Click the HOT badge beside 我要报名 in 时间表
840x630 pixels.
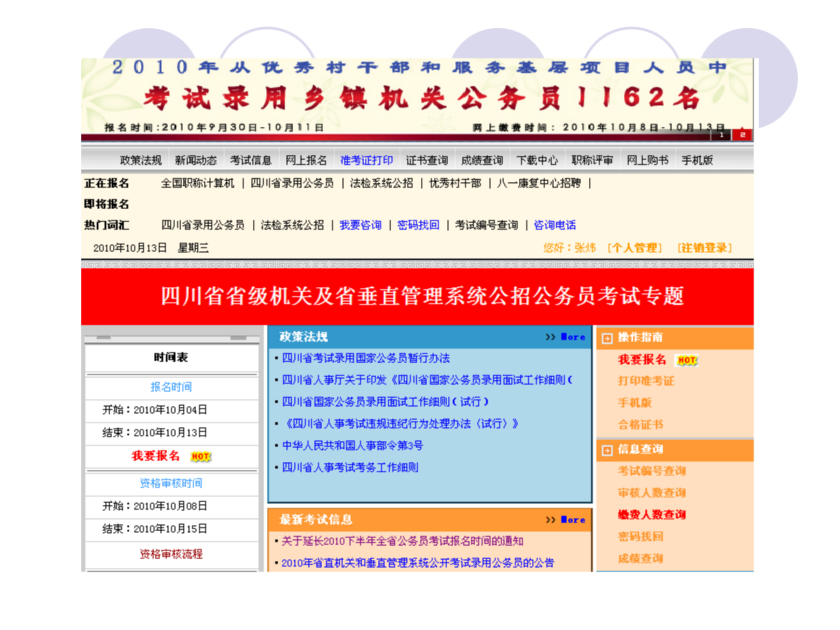coord(201,456)
